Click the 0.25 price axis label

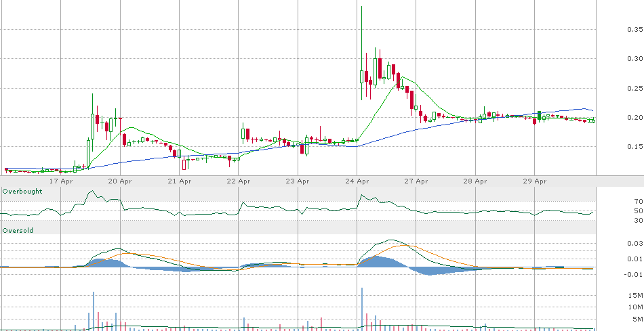(x=635, y=88)
